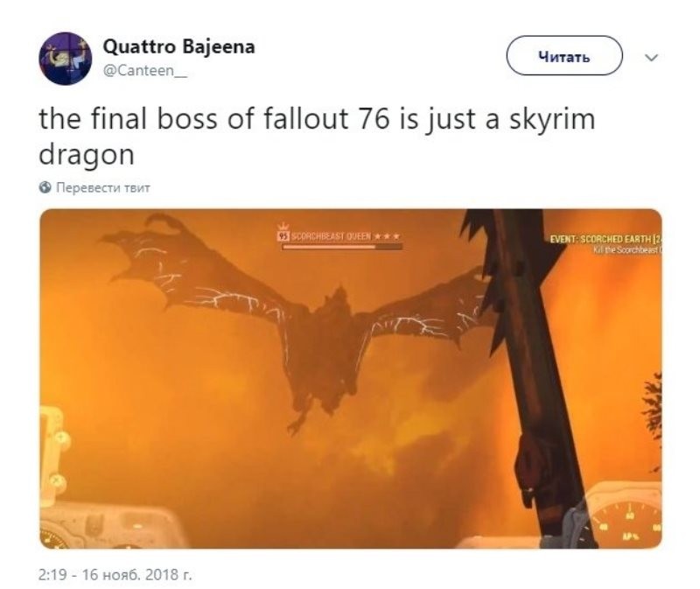Select Перевести твит to translate the tweet
Screen dimensions: 700x589
pyautogui.click(x=102, y=187)
